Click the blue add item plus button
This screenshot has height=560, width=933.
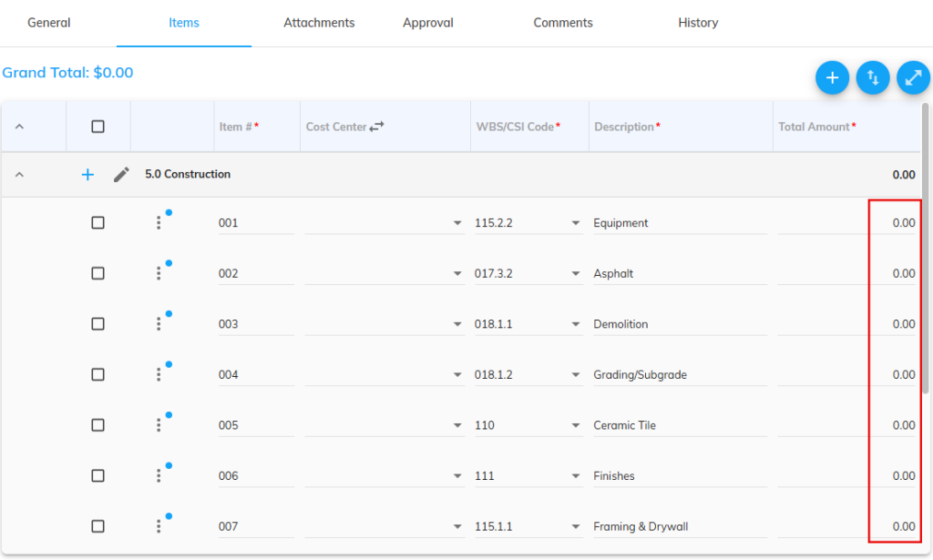(832, 78)
